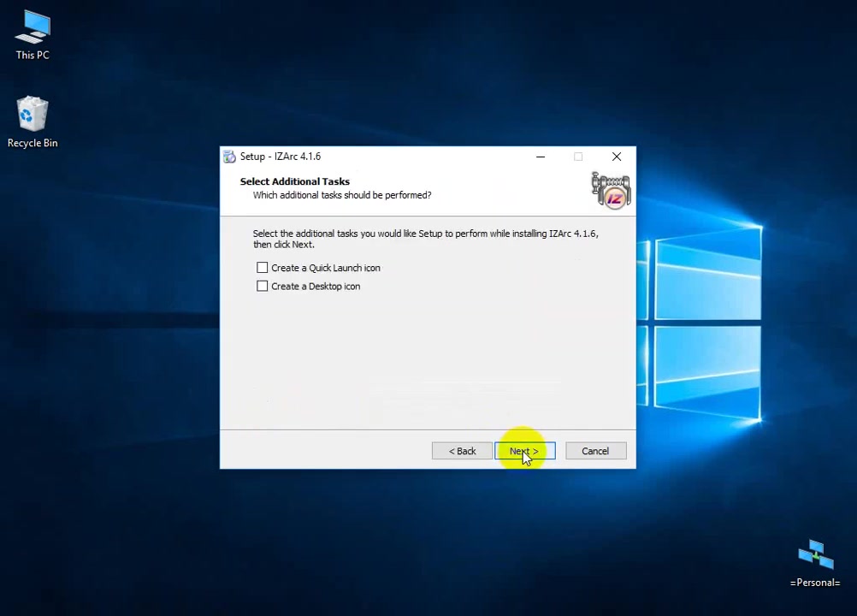This screenshot has width=857, height=616.
Task: Click the 'Select Additional Tasks' heading
Action: [294, 181]
